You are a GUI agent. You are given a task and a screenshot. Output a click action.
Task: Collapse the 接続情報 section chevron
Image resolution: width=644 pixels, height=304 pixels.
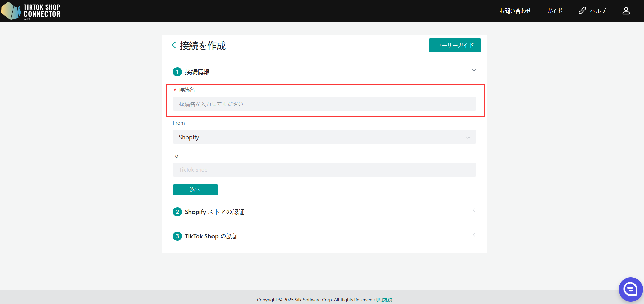point(474,70)
